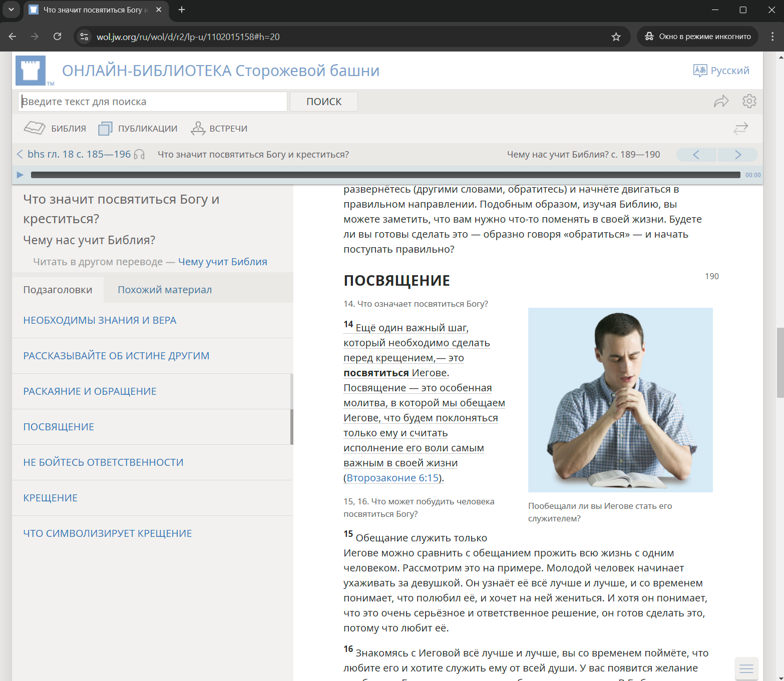Switch to the Похожий материал tab
Image resolution: width=784 pixels, height=681 pixels.
click(x=165, y=290)
